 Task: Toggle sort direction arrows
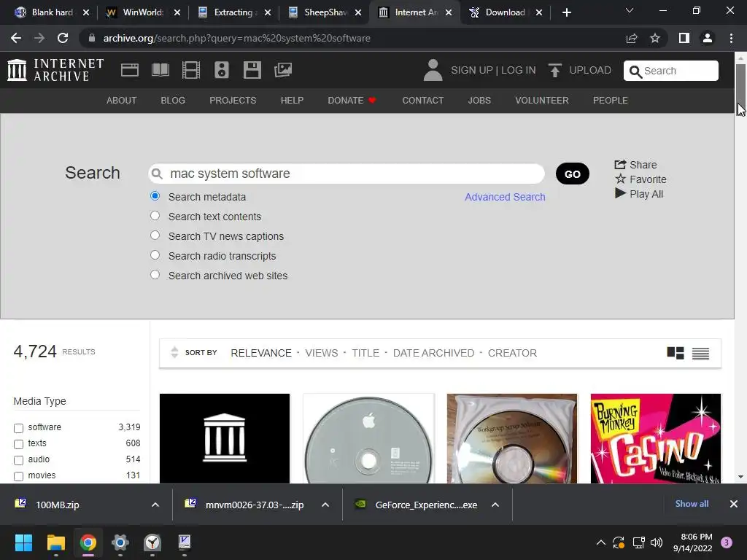pyautogui.click(x=174, y=352)
